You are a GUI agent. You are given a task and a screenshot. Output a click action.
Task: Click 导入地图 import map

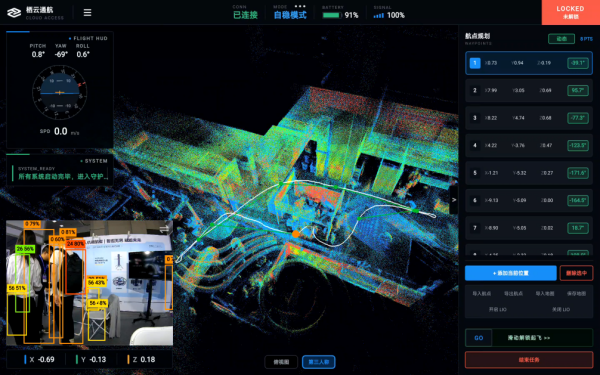[545, 293]
